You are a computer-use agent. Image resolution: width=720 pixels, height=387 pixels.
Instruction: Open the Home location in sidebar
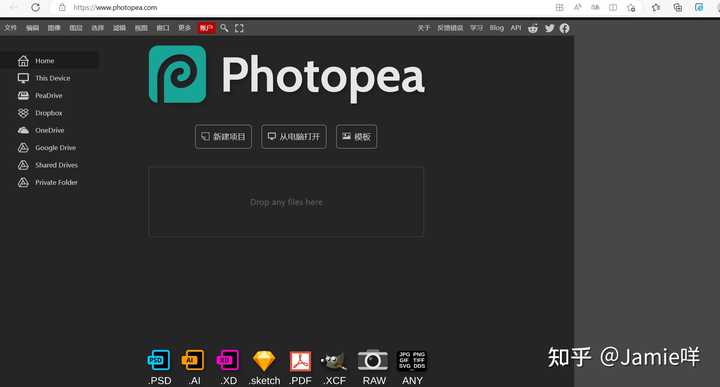pos(49,61)
